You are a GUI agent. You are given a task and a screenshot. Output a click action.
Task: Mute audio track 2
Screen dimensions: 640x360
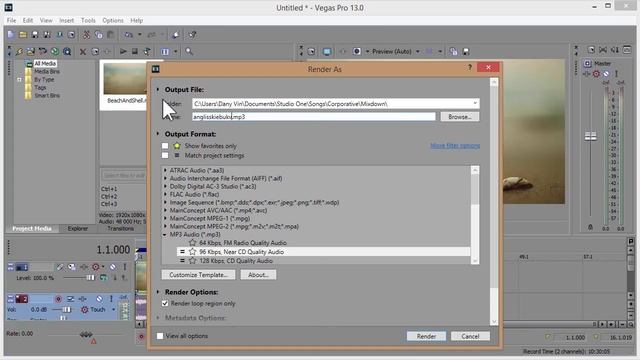(x=99, y=299)
